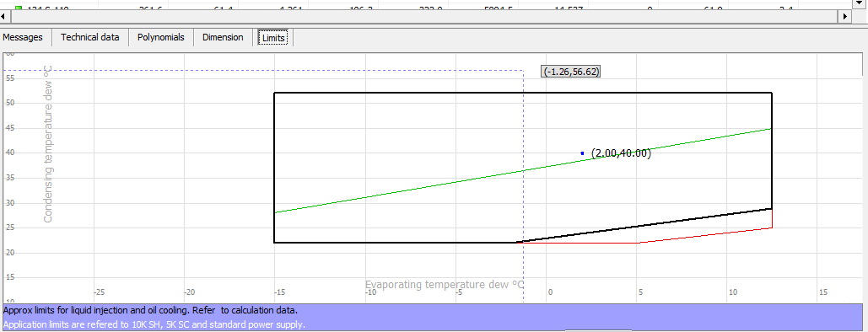868x332 pixels.
Task: Click the liquid injection approx limits note
Action: (154, 310)
